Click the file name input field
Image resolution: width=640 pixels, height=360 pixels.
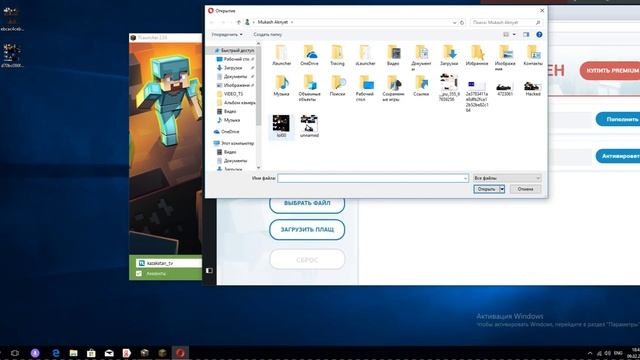pos(370,178)
